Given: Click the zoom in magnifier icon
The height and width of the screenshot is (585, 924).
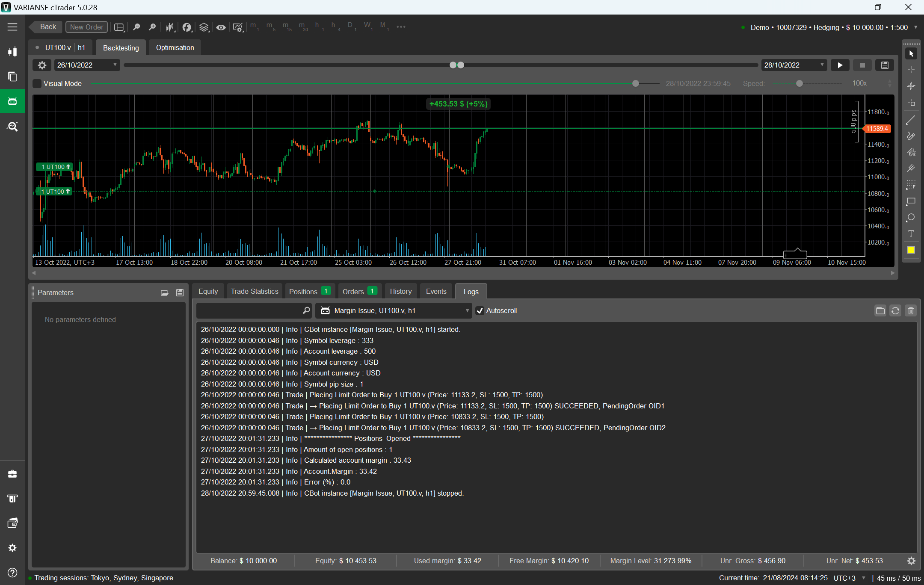Looking at the screenshot, I should [152, 27].
